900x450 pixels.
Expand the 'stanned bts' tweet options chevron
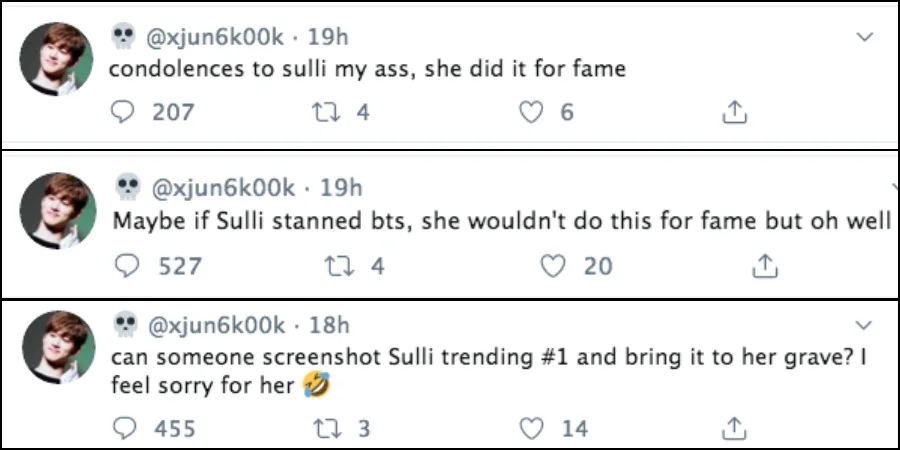click(893, 187)
